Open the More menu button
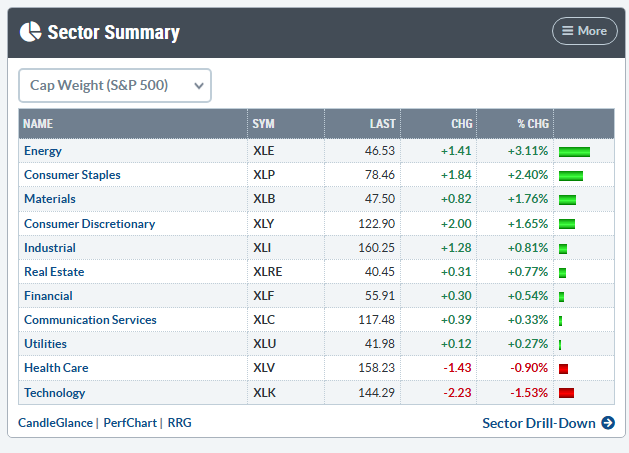 tap(584, 31)
